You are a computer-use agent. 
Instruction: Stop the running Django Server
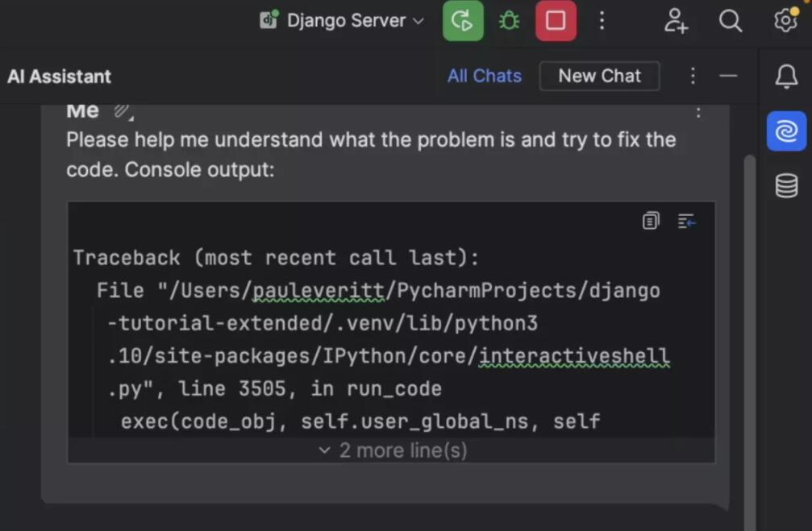tap(556, 21)
